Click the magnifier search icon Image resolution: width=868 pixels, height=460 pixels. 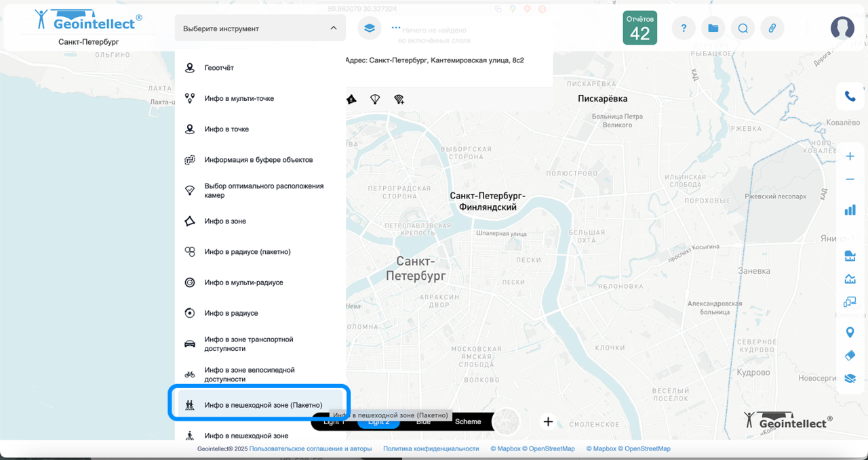click(x=743, y=28)
